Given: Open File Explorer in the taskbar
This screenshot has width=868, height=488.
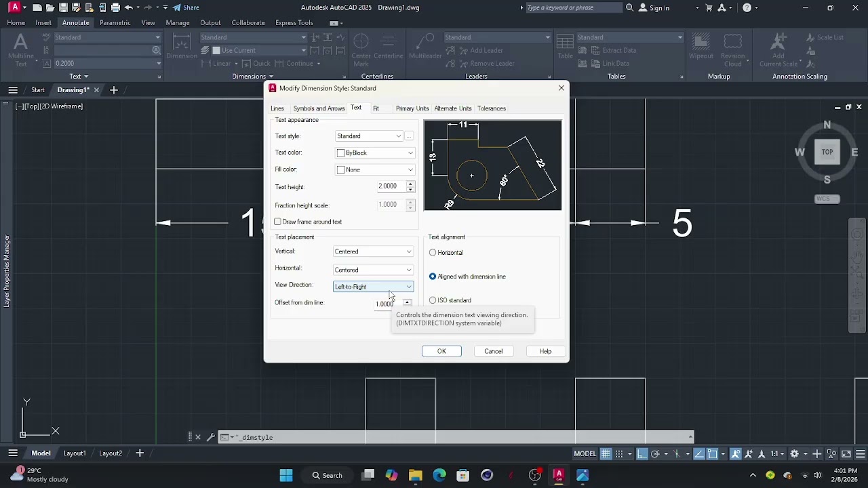Looking at the screenshot, I should pyautogui.click(x=415, y=475).
